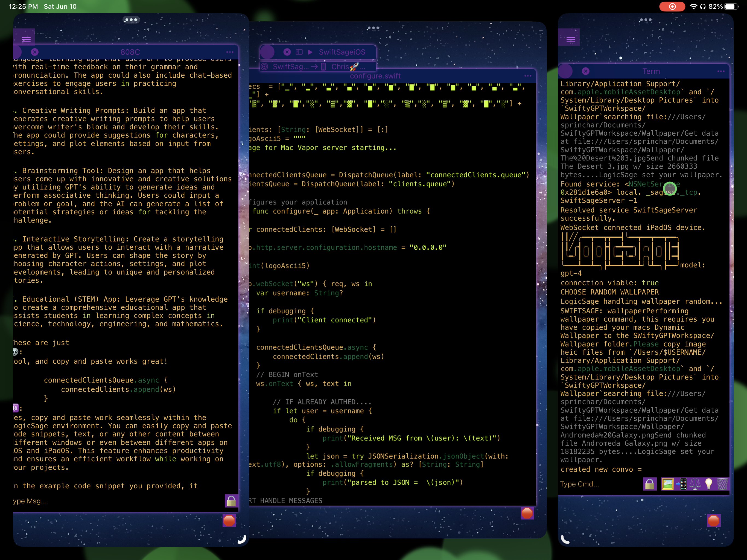Click '// IF ALREADY AUTHED....' comment

pos(322,402)
